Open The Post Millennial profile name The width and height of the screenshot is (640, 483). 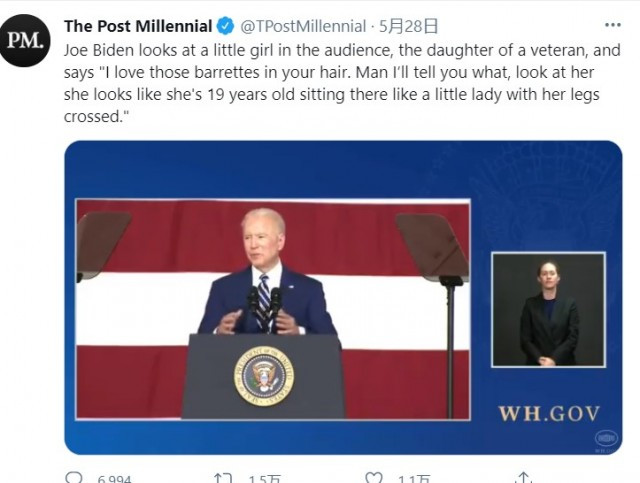coord(138,26)
